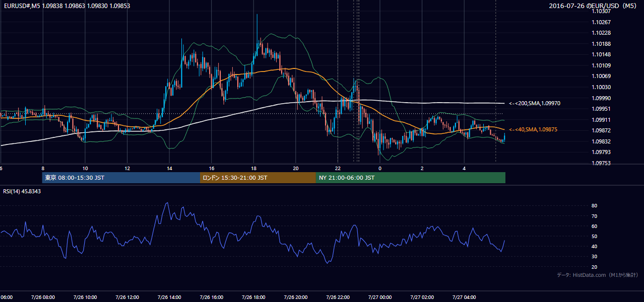The height and width of the screenshot is (302, 644).
Task: Click price axis value 1.09793
Action: point(602,152)
